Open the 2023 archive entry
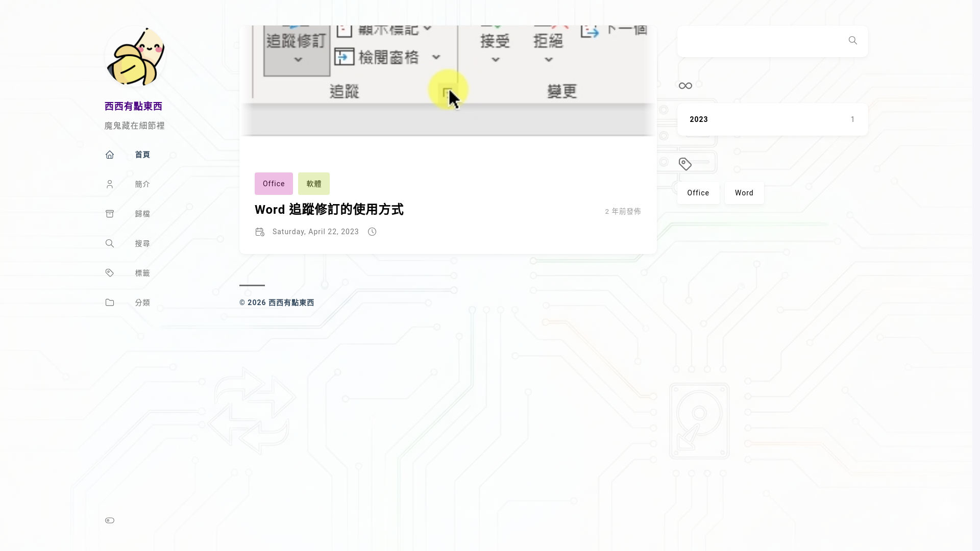 coord(772,119)
